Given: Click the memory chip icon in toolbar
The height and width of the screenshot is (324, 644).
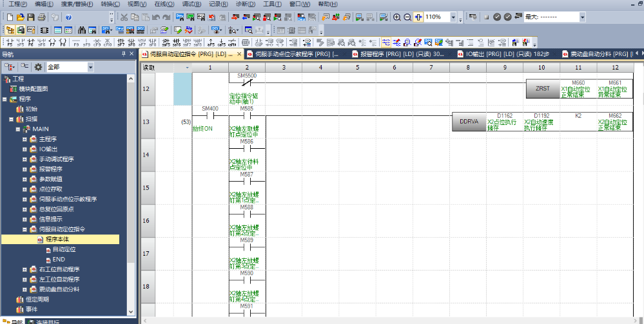Looking at the screenshot, I should click(44, 30).
